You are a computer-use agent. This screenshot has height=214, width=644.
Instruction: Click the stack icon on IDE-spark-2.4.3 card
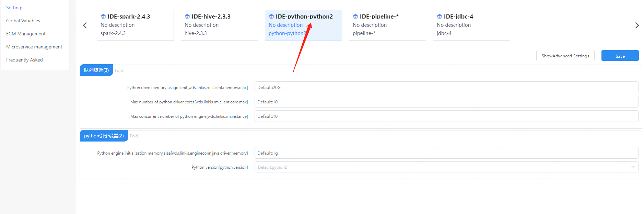coord(103,16)
